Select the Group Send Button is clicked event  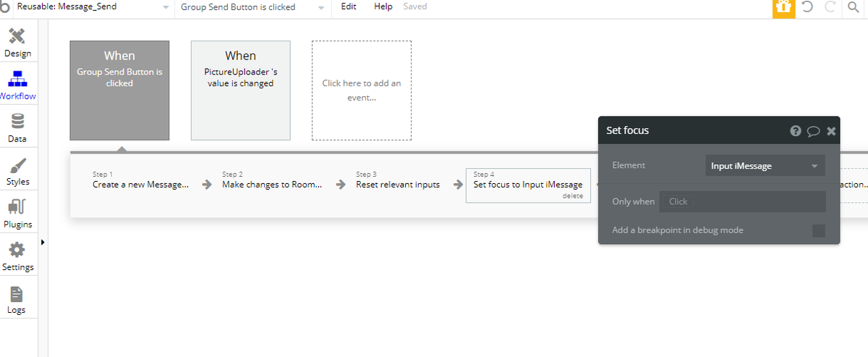point(119,91)
